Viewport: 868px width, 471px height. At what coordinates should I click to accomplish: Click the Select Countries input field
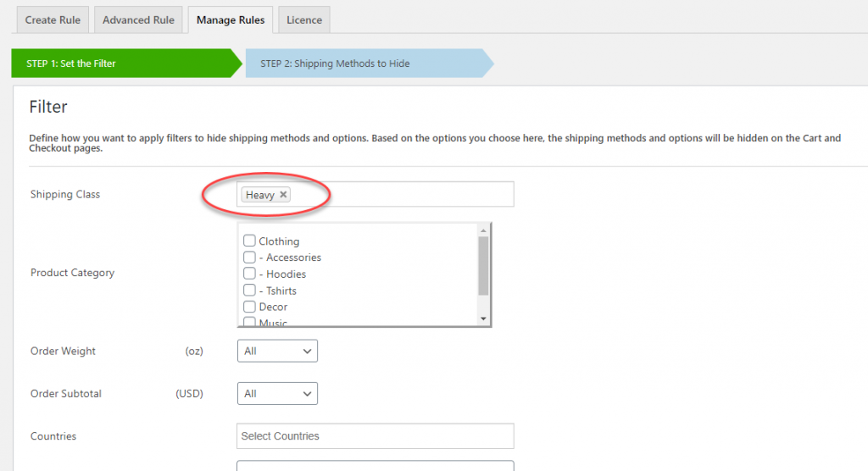(x=376, y=436)
